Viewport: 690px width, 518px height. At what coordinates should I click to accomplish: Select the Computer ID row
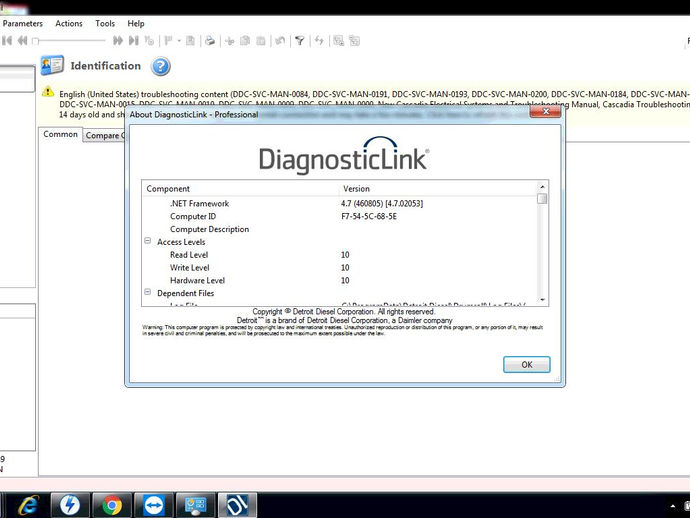point(340,216)
